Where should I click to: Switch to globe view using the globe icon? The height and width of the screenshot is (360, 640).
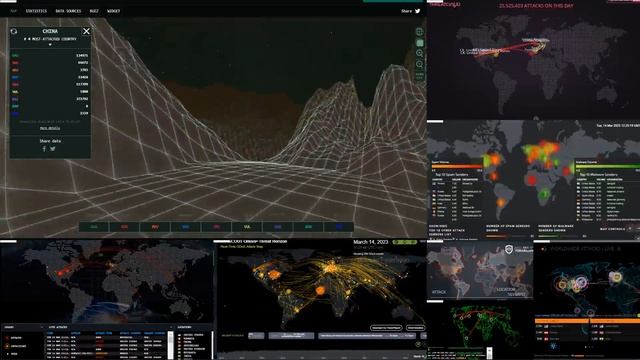pos(419,32)
